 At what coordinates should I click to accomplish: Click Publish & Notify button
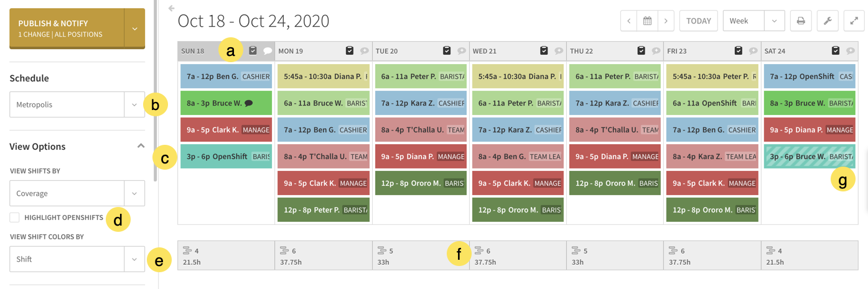coord(67,28)
